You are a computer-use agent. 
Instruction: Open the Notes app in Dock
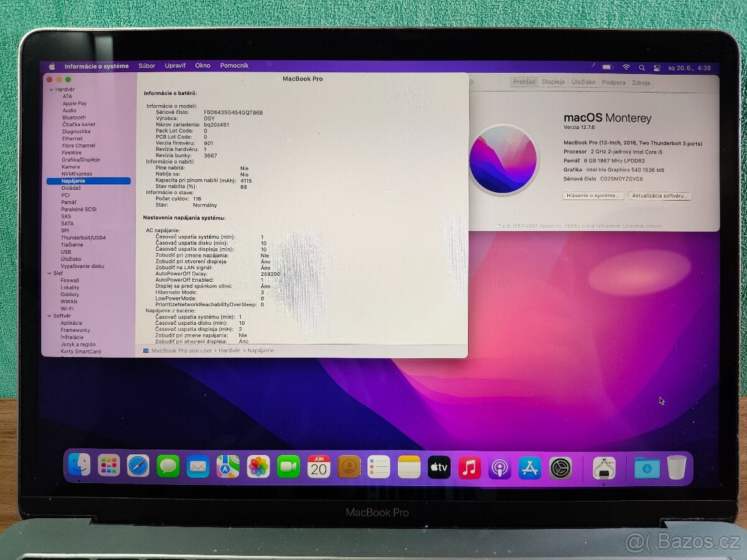pyautogui.click(x=409, y=467)
